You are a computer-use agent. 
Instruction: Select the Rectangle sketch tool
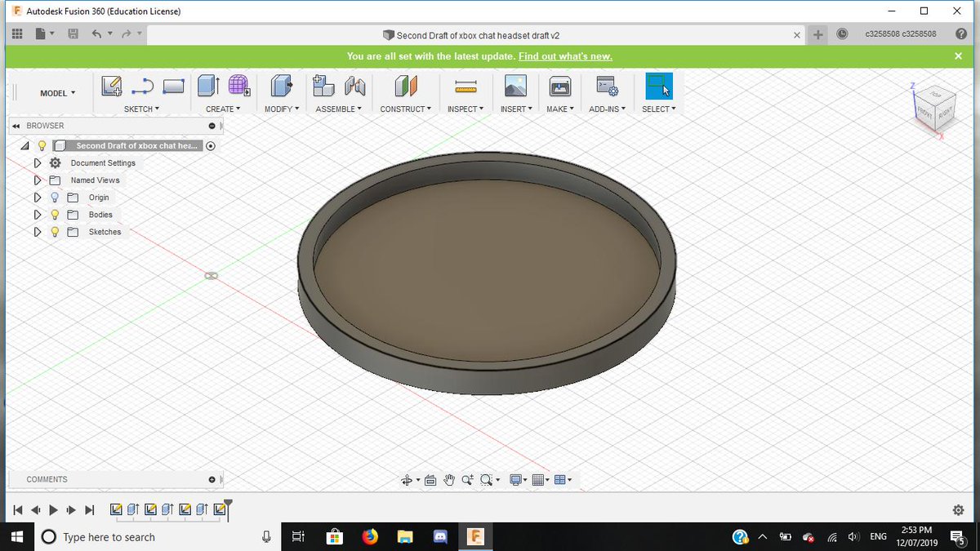coord(173,86)
